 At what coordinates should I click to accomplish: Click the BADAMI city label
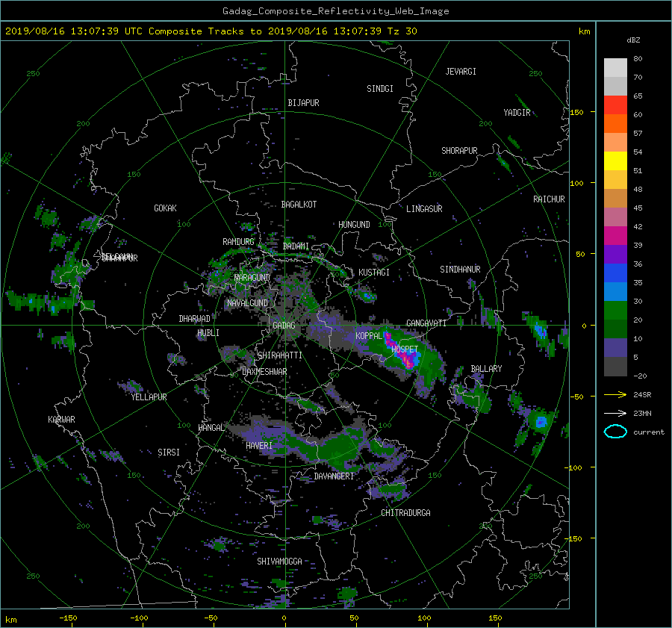[x=296, y=246]
